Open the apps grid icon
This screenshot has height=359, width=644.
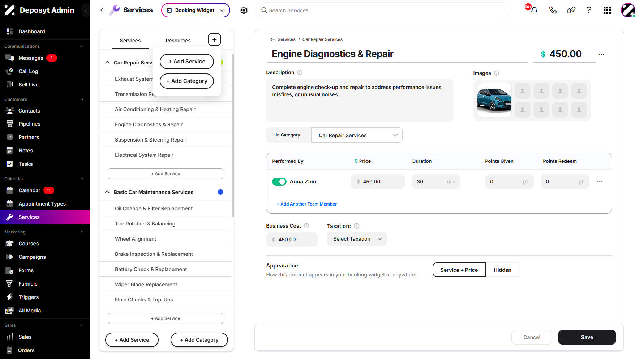[x=607, y=10]
